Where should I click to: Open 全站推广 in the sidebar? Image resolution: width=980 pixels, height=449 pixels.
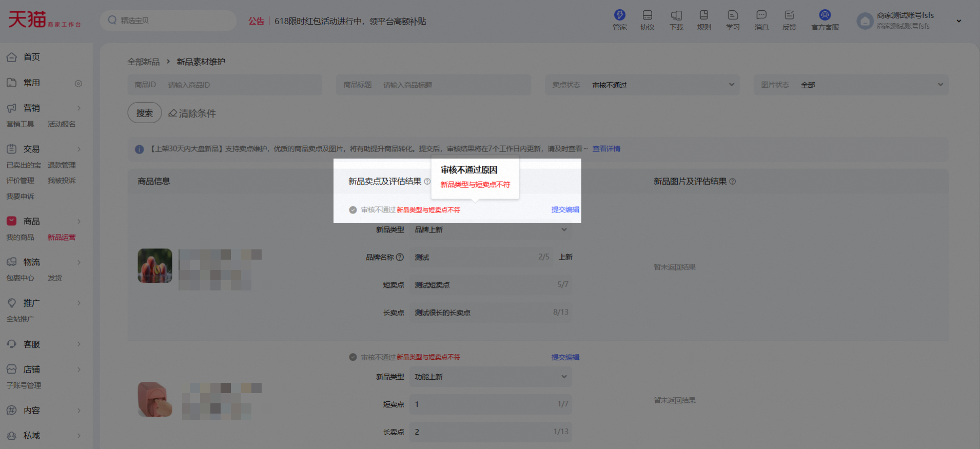[x=21, y=319]
